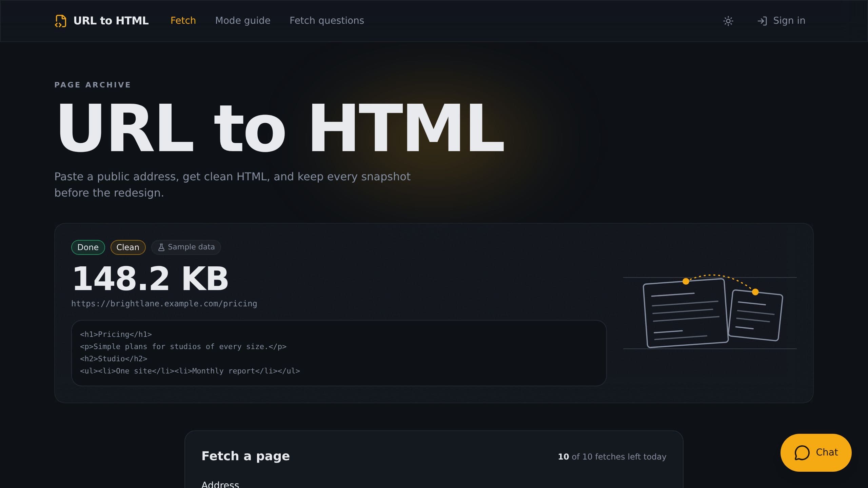Open the Chat widget button

tap(816, 453)
